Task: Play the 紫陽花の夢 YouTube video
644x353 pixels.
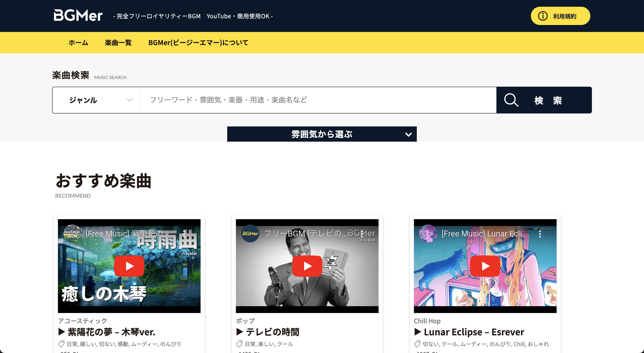Action: coord(129,266)
